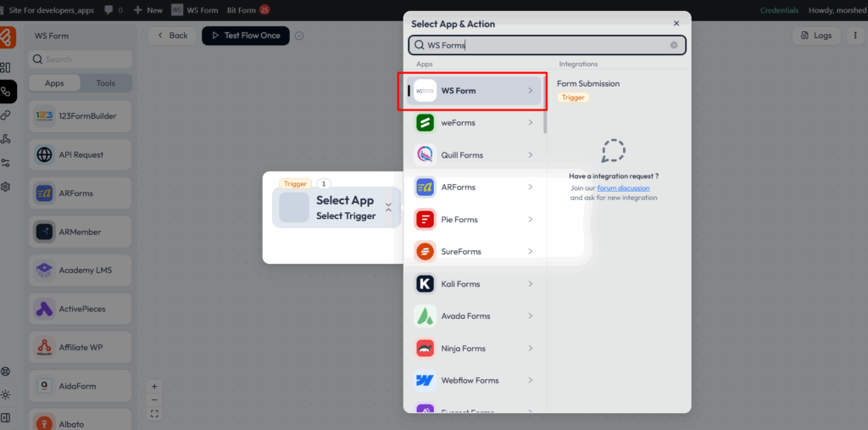
Task: Click the Back button
Action: [171, 36]
